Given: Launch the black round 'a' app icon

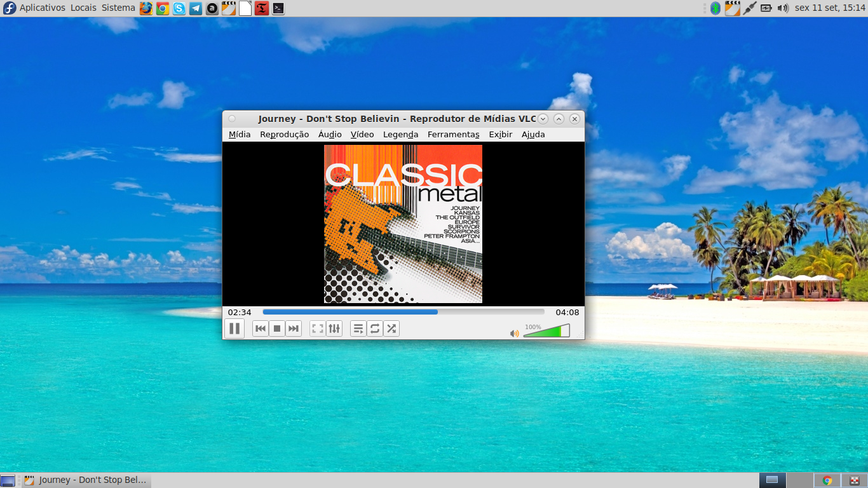Looking at the screenshot, I should click(212, 8).
